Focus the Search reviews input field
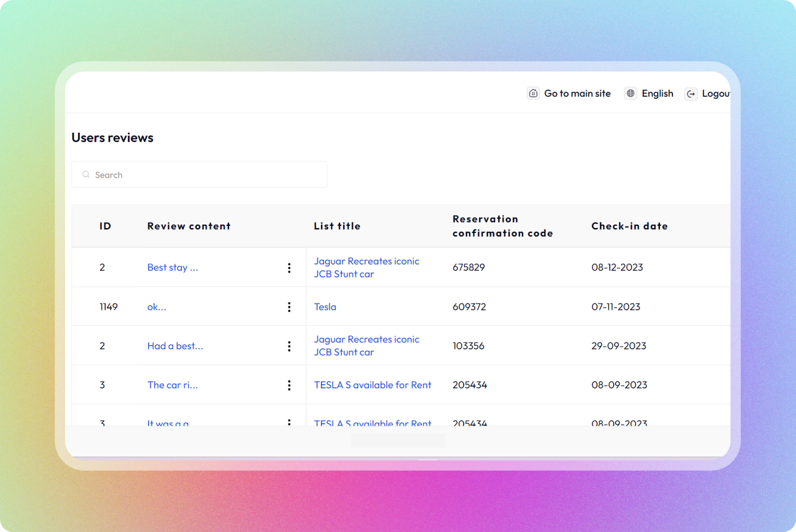The image size is (796, 532). 199,174
